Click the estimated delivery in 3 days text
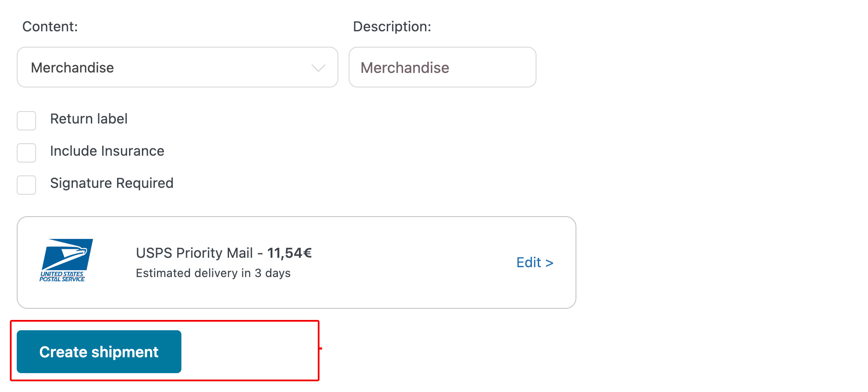This screenshot has width=868, height=392. point(213,273)
